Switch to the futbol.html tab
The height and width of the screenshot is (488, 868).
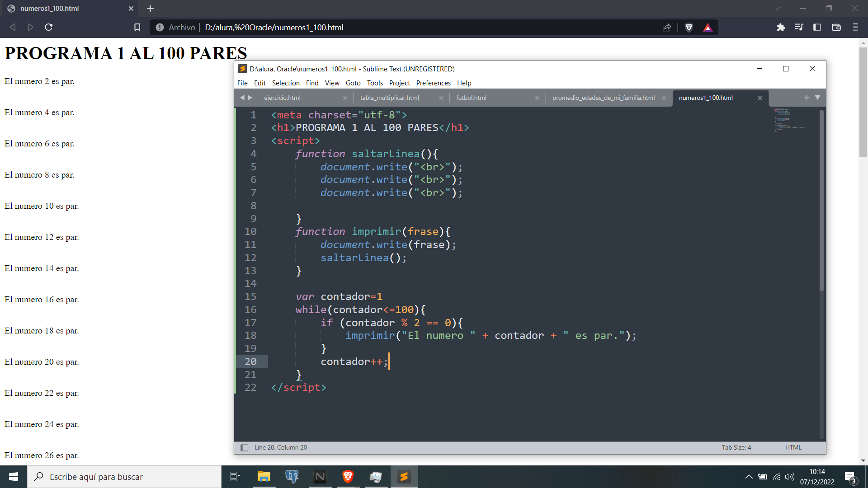click(x=472, y=98)
